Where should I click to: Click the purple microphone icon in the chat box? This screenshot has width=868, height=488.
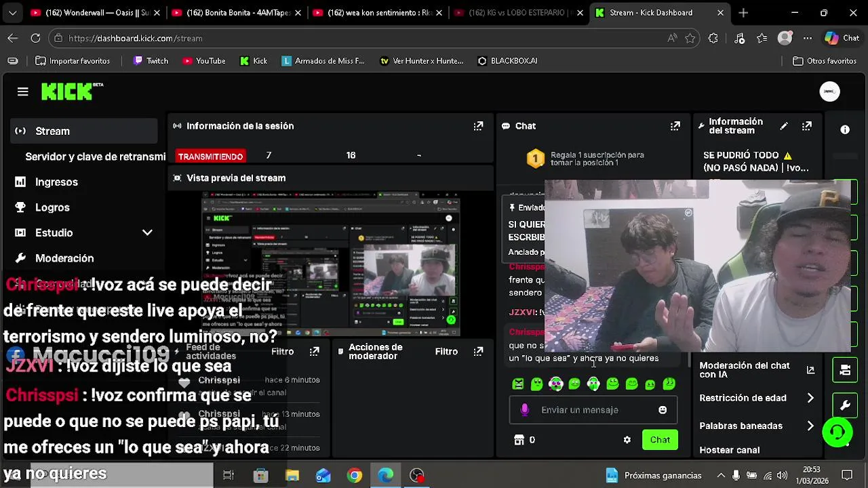[524, 410]
